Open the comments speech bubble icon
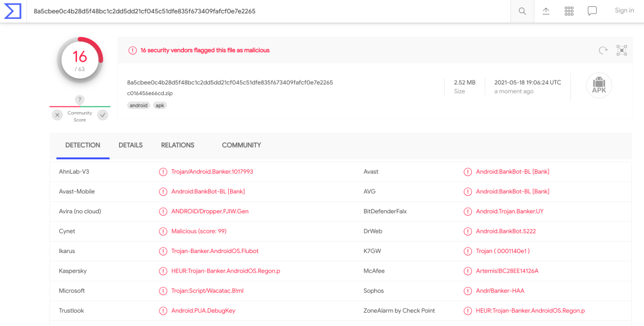The height and width of the screenshot is (326, 644). click(x=592, y=11)
